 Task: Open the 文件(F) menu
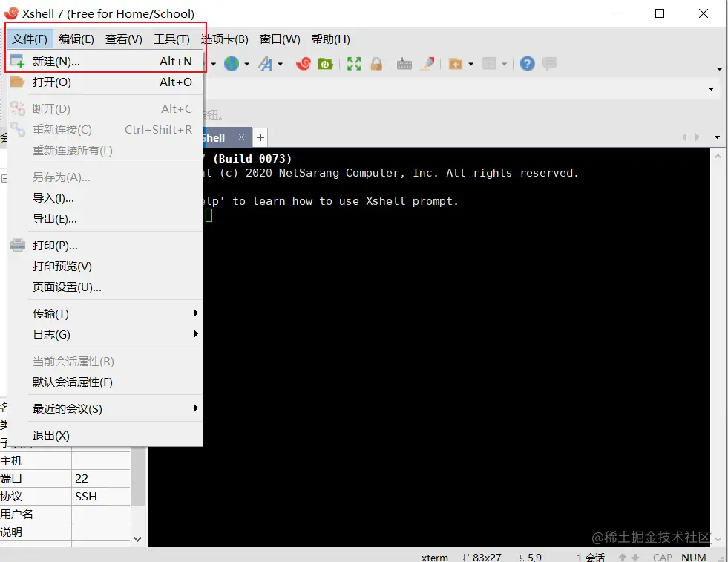pos(30,39)
